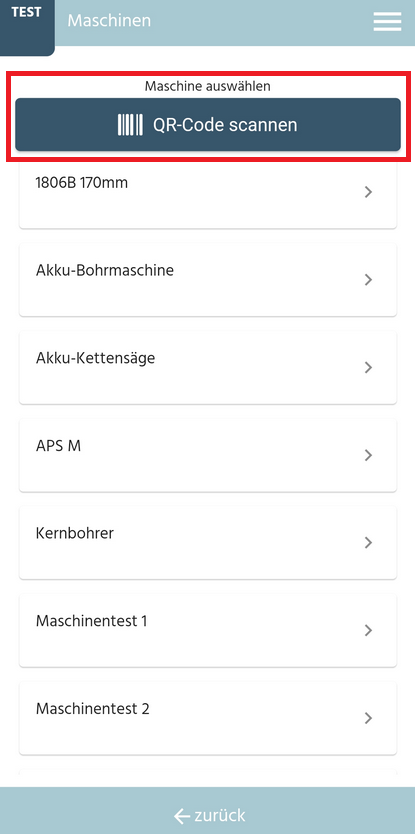Choose the APS M machine
Viewport: 415px width, 834px height.
coord(208,455)
